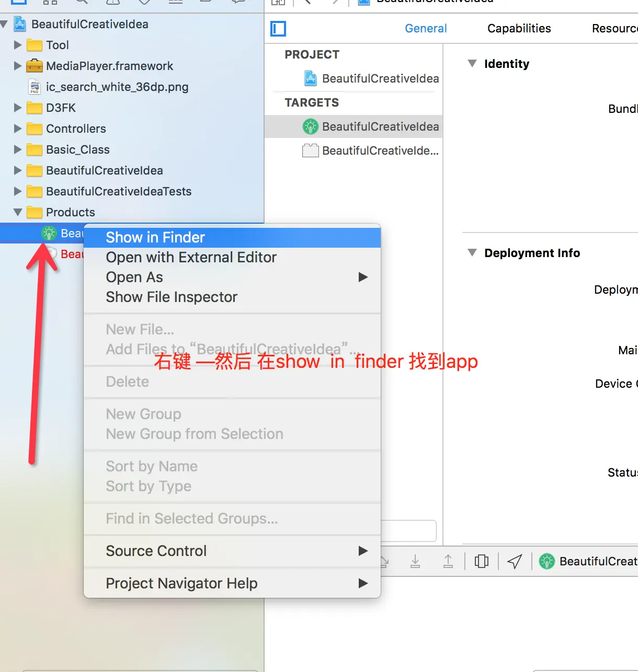Select Show File Inspector menu item
638x672 pixels.
[232, 297]
